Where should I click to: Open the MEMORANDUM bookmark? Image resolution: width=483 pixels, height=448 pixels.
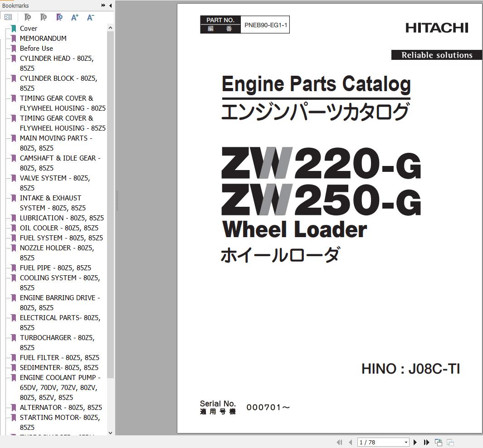[43, 38]
